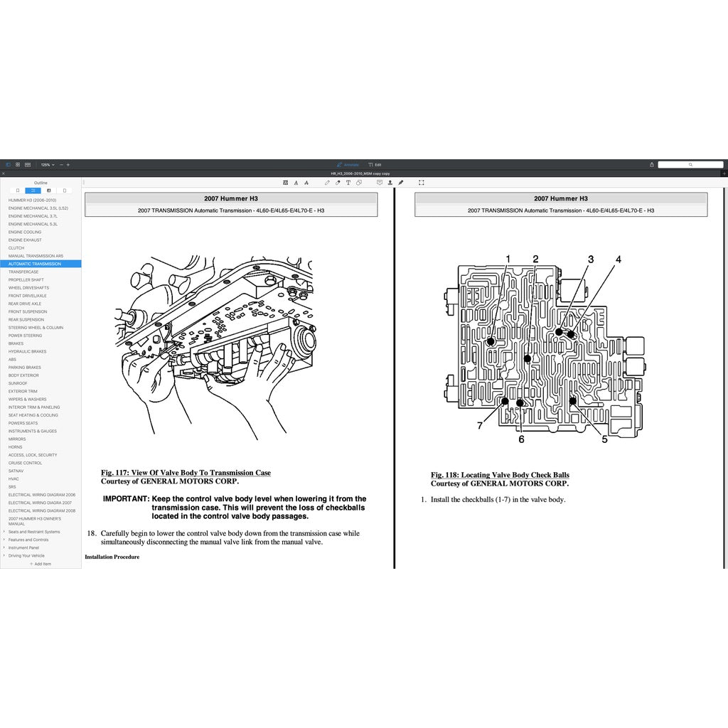Toggle the left sidebar panel
The width and height of the screenshot is (728, 728).
(9, 165)
